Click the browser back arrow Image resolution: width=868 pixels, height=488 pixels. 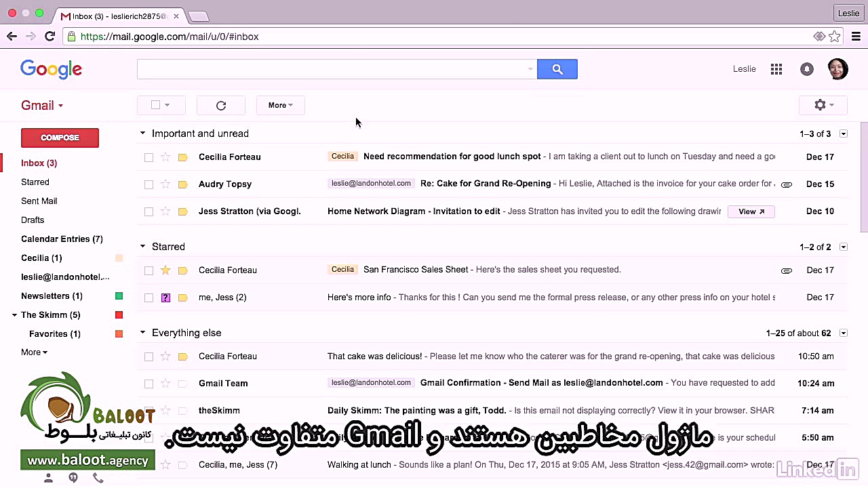pos(12,37)
